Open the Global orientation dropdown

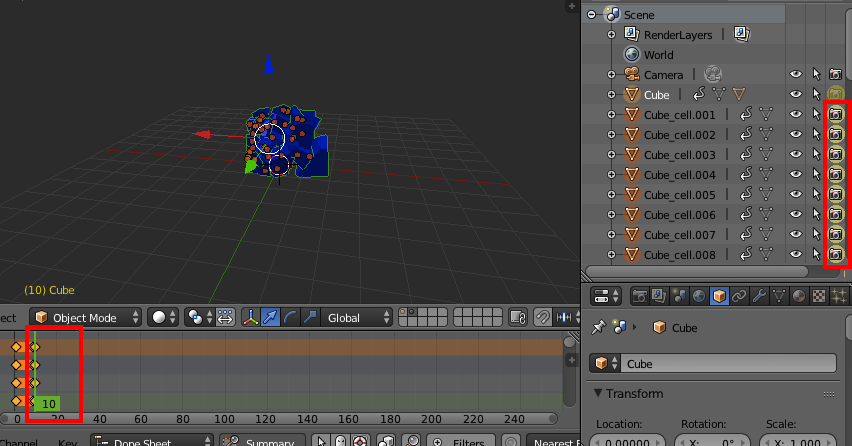[357, 317]
